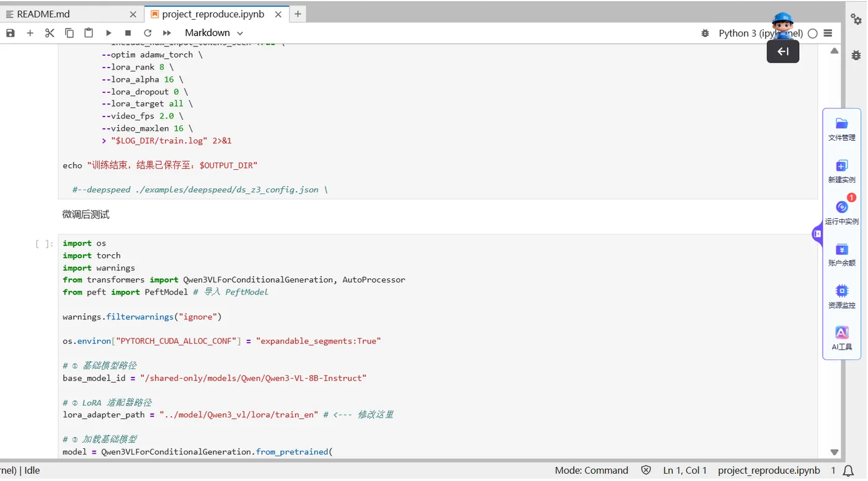Screen dimensions: 868x481
Task: Open the notebook toolbar hamburger menu
Action: pos(828,33)
